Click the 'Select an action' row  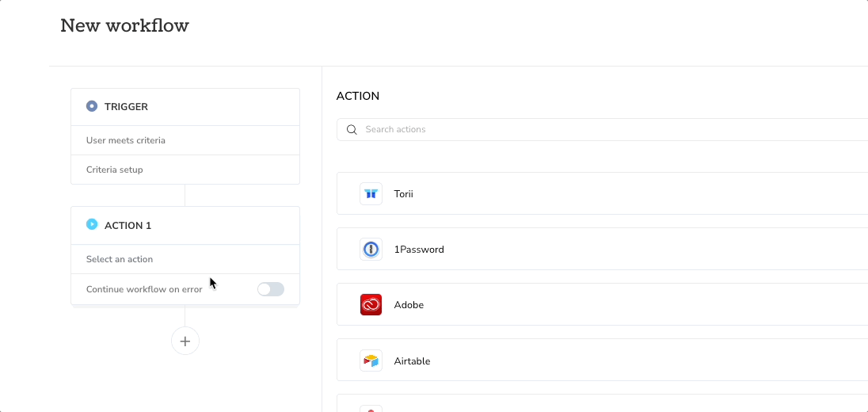pyautogui.click(x=185, y=259)
